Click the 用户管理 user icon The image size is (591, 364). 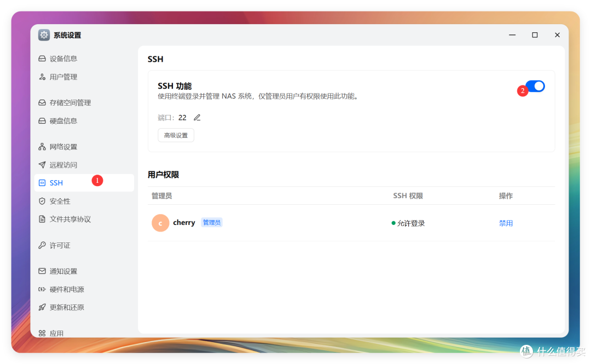tap(42, 77)
